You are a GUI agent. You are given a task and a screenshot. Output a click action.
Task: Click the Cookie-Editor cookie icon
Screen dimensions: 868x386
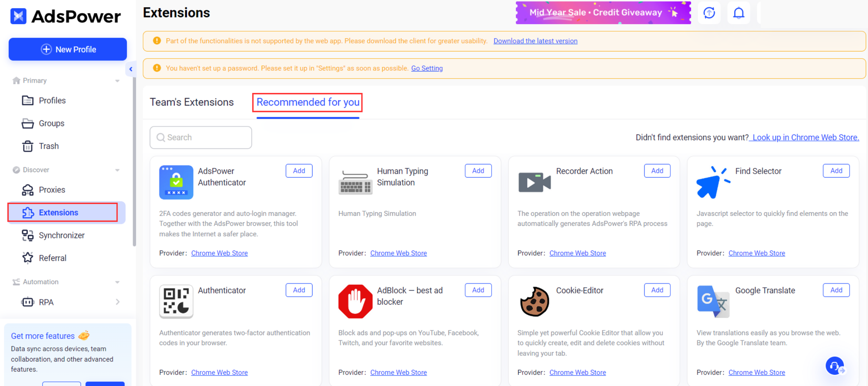[x=534, y=302]
